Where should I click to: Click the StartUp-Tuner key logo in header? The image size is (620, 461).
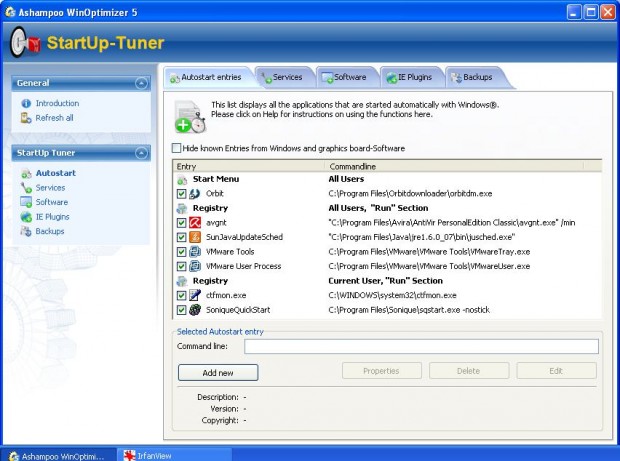click(25, 42)
